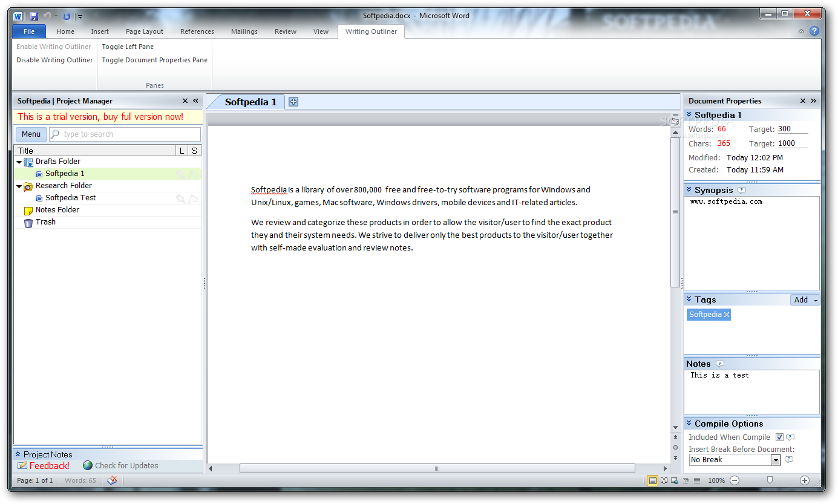This screenshot has height=504, width=838.
Task: Switch to the View ribbon tab
Action: 321,31
